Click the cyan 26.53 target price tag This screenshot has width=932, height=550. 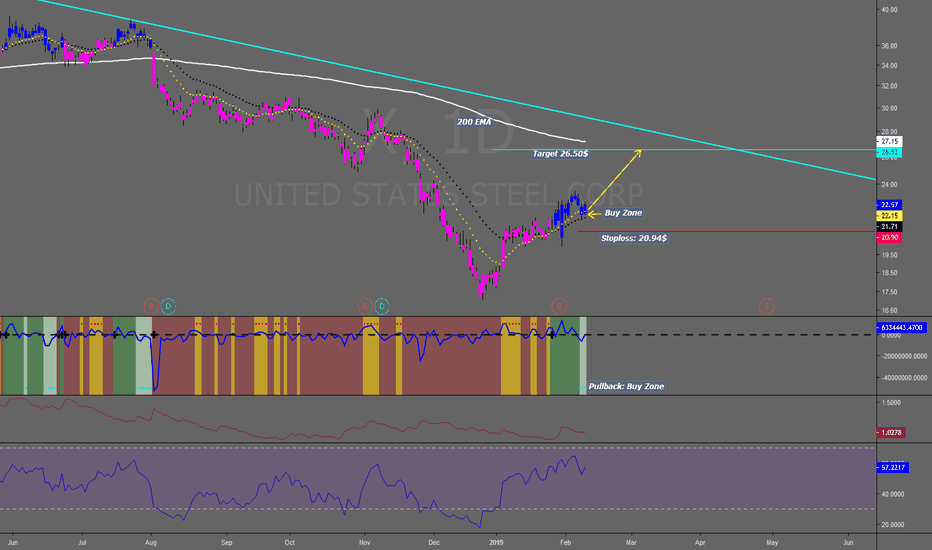pyautogui.click(x=889, y=153)
